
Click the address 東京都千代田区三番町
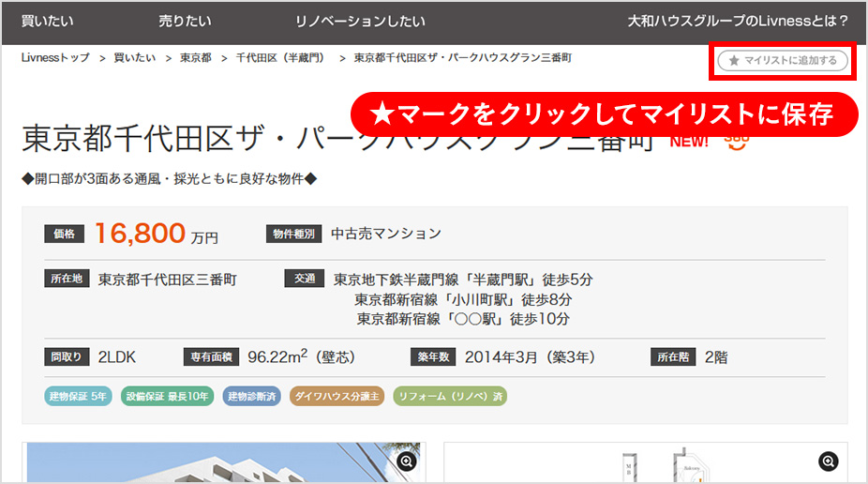pyautogui.click(x=167, y=280)
